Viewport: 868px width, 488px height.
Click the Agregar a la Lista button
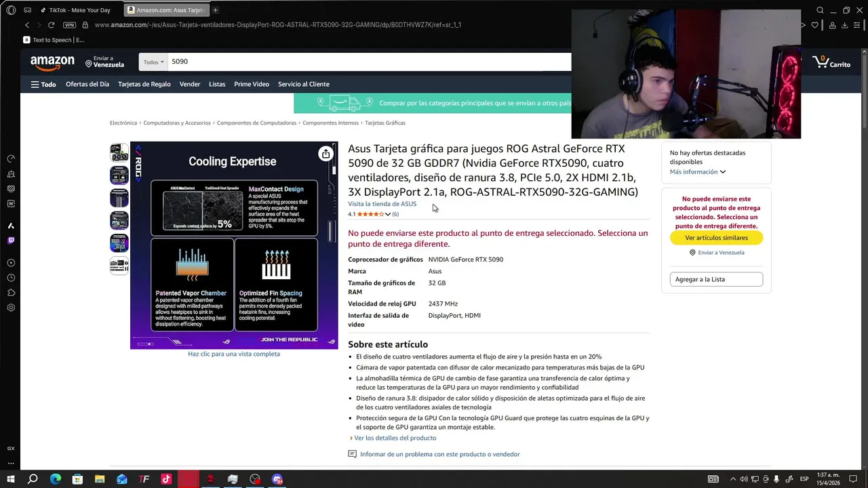coord(716,279)
